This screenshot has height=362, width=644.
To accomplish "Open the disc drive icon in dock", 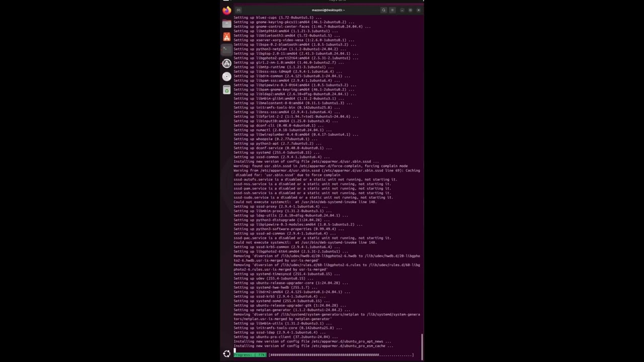I will pyautogui.click(x=227, y=76).
